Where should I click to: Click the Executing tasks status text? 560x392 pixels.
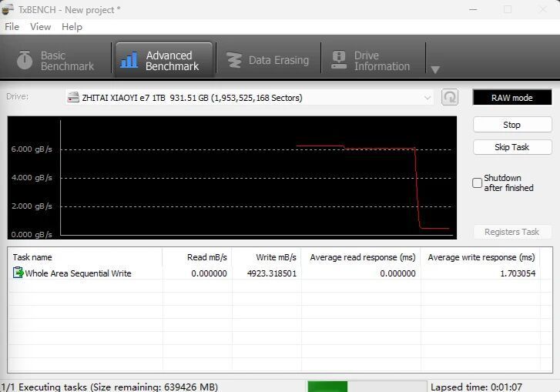pyautogui.click(x=109, y=387)
